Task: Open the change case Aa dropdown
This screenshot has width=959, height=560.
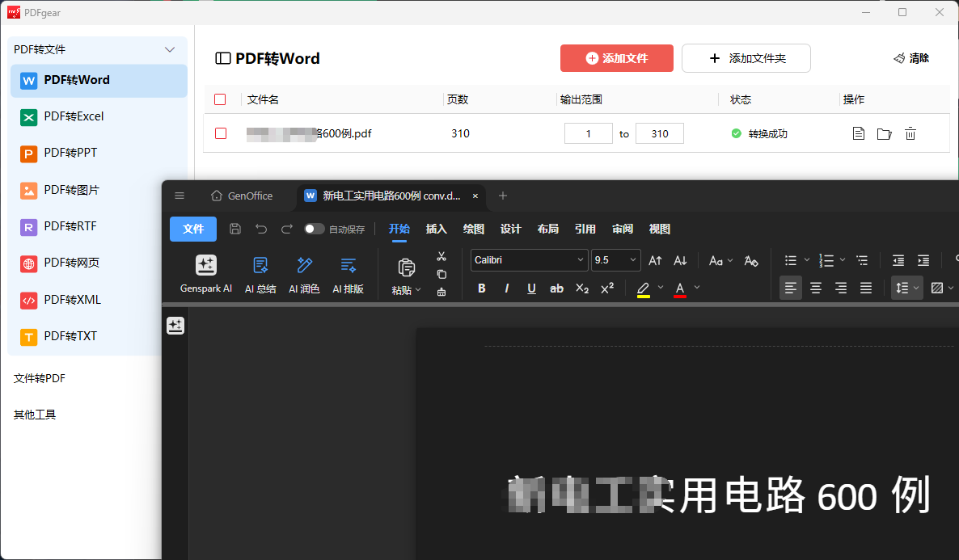Action: [720, 261]
